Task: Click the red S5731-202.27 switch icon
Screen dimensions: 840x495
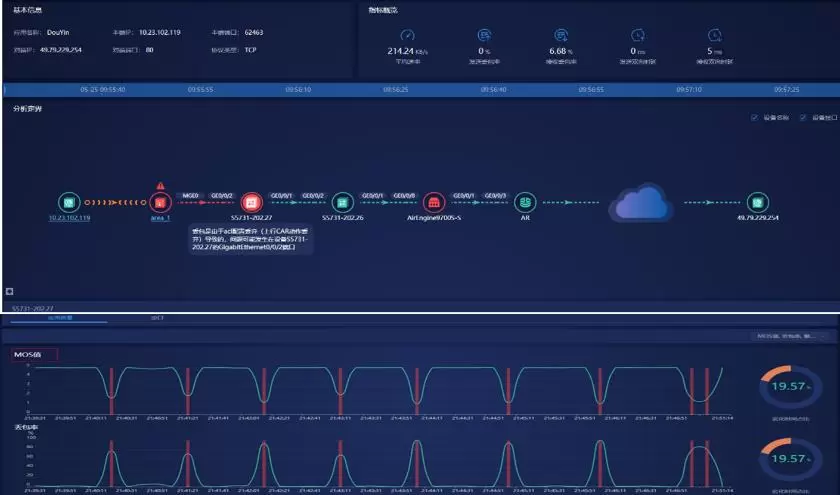Action: click(x=250, y=202)
